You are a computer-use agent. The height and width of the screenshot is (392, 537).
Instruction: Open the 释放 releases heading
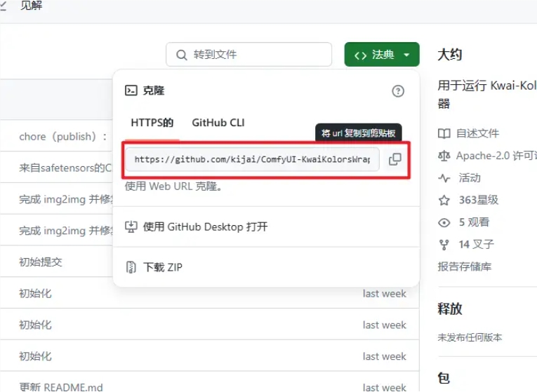click(x=450, y=309)
